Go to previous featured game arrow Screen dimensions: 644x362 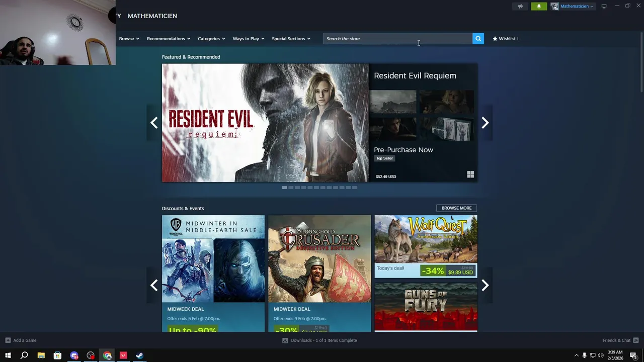point(154,123)
